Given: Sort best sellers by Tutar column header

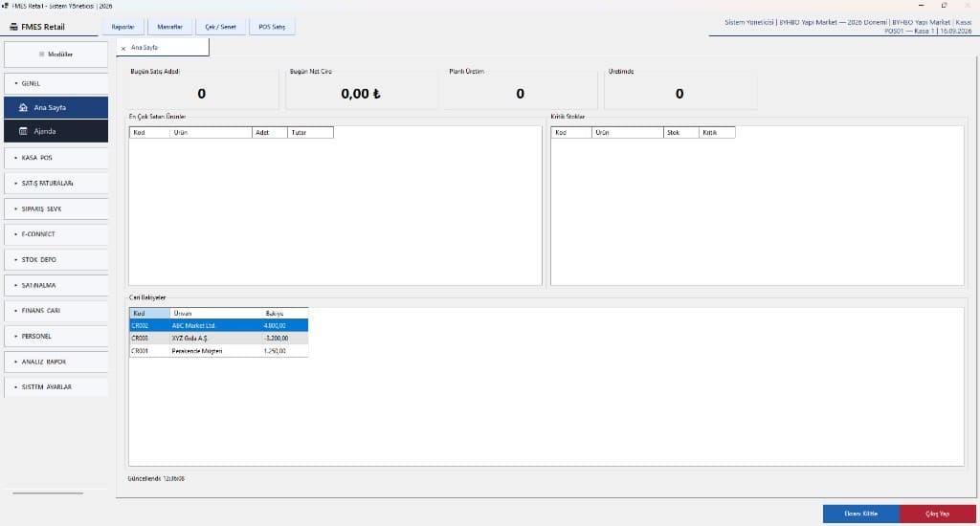Looking at the screenshot, I should (311, 132).
